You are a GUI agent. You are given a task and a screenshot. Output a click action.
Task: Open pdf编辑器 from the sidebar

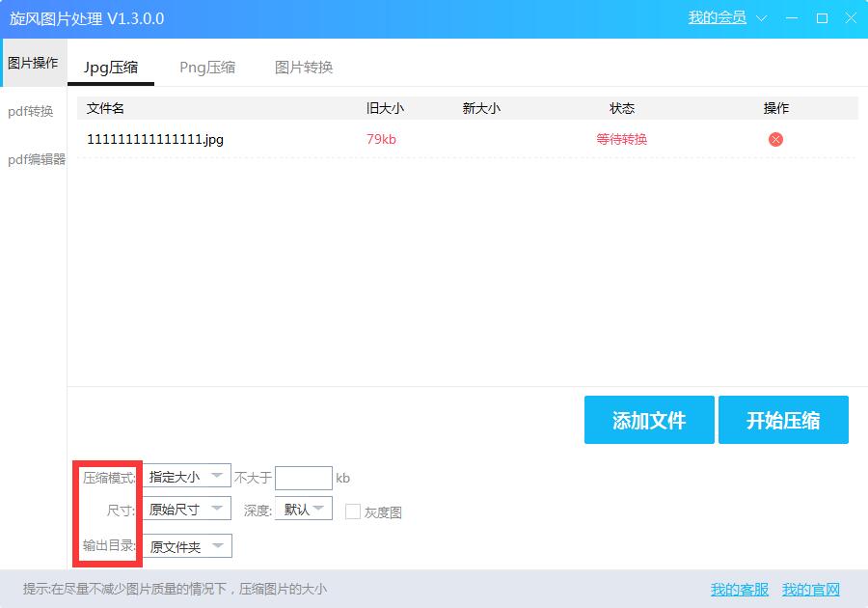click(34, 159)
